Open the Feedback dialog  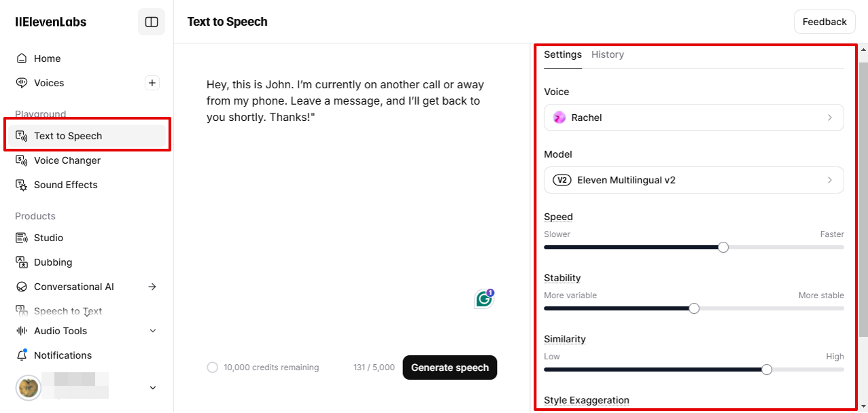pyautogui.click(x=824, y=21)
